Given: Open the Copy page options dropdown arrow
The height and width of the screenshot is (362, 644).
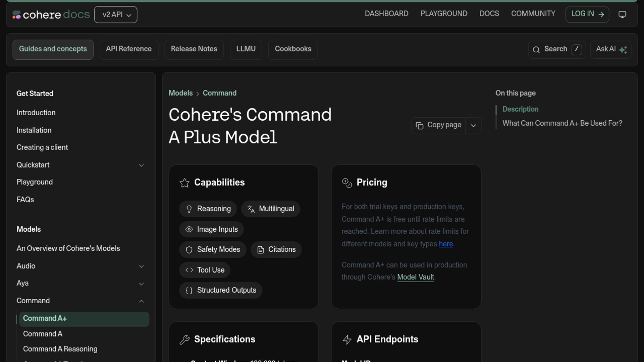Looking at the screenshot, I should (473, 126).
